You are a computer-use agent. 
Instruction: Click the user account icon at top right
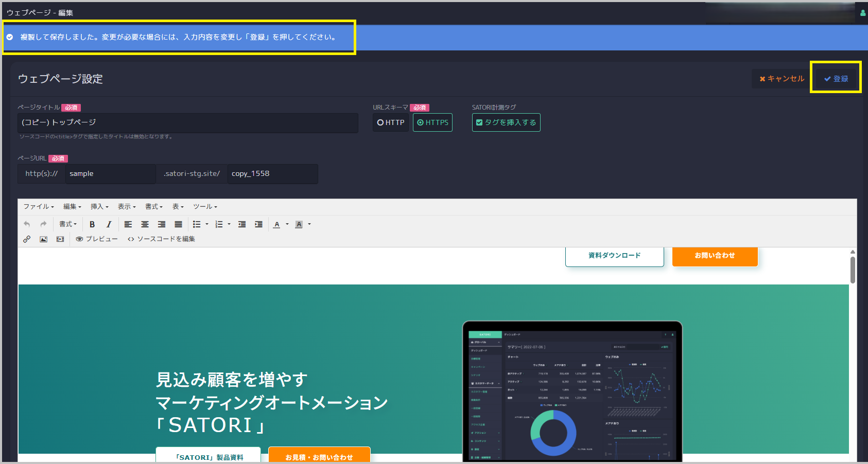coord(863,13)
